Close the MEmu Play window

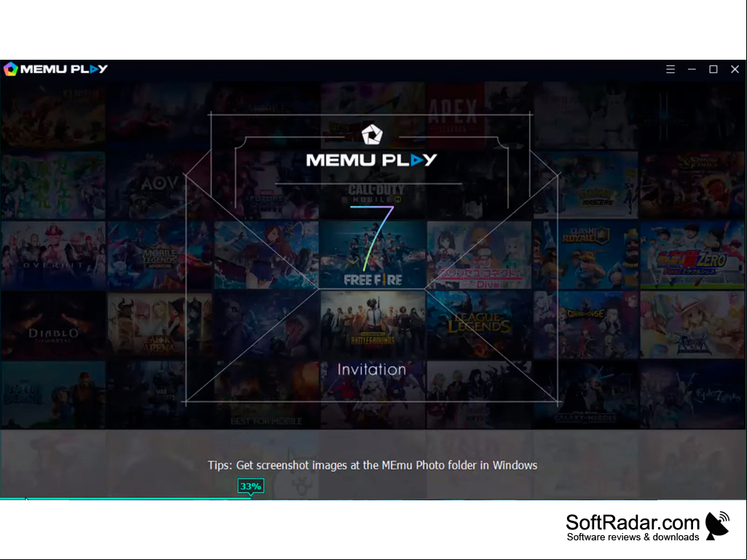click(735, 69)
